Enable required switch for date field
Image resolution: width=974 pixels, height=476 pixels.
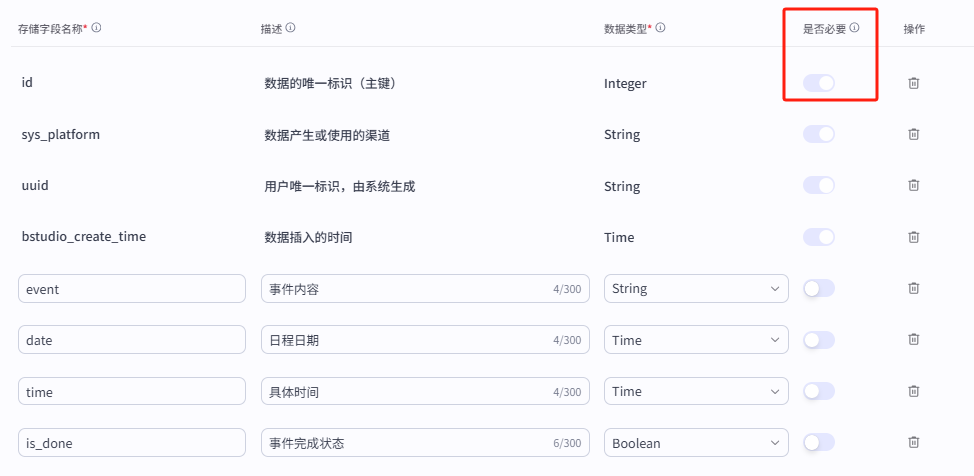[x=818, y=340]
